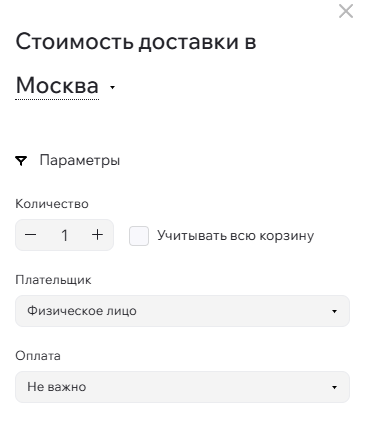366x433 pixels.
Task: Click the Москва city link
Action: tap(57, 85)
